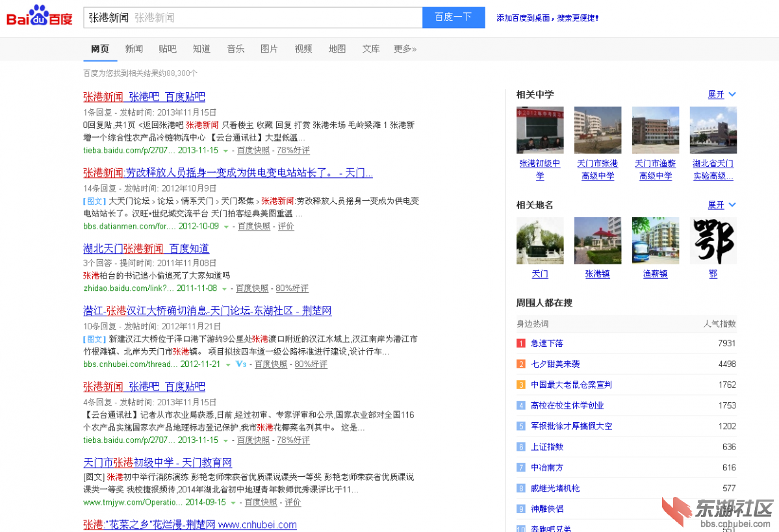Open 百度快照 for the zhidao.baidu.com result
The width and height of the screenshot is (779, 532).
click(x=252, y=288)
